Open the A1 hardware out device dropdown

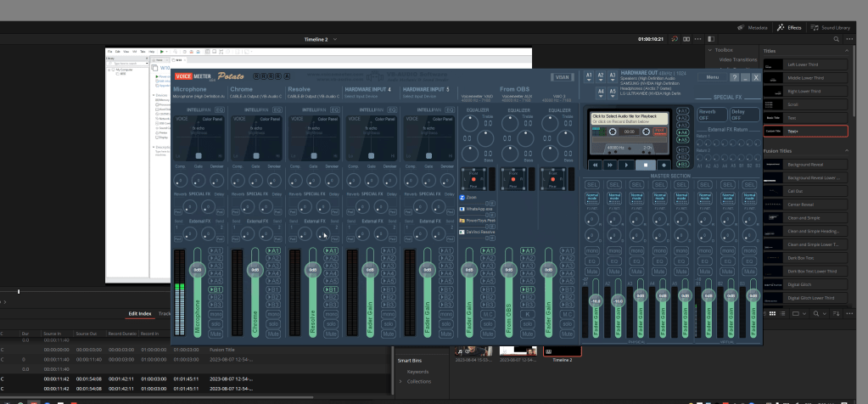(x=589, y=76)
